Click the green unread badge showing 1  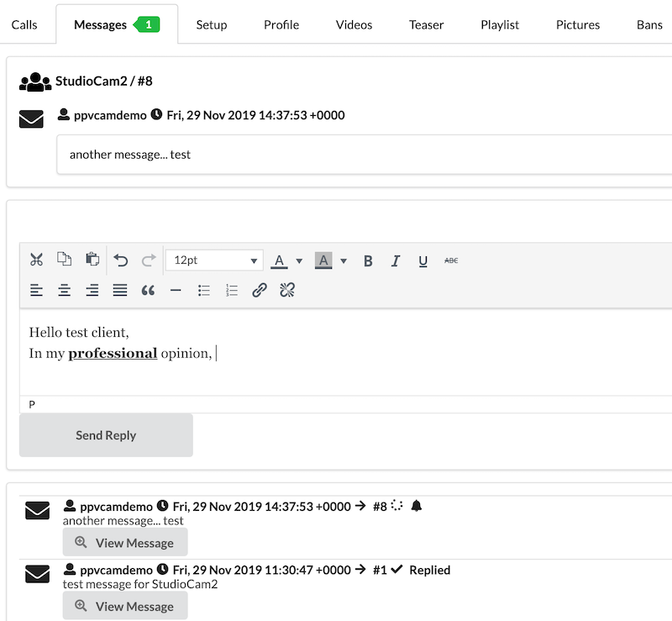pos(146,24)
